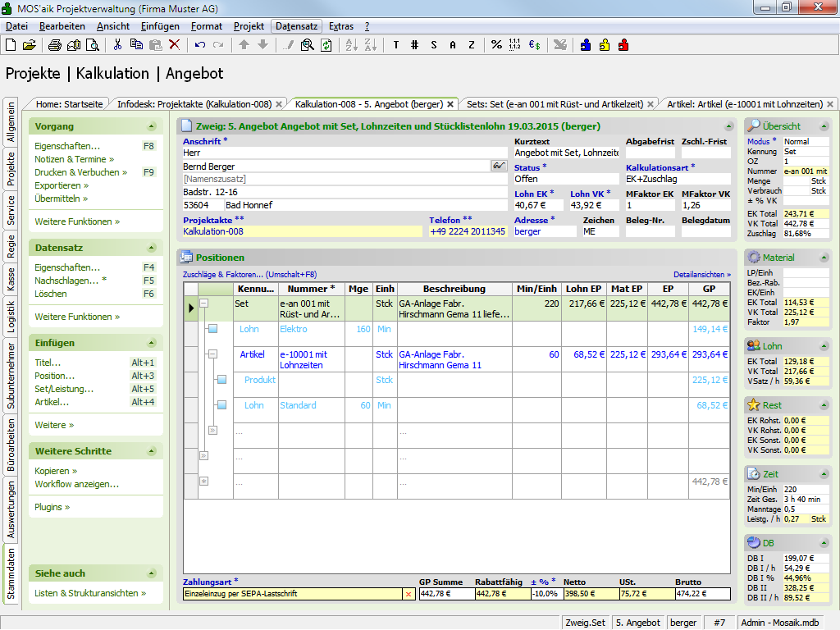
Task: Click the Produkt row tree box
Action: (221, 379)
